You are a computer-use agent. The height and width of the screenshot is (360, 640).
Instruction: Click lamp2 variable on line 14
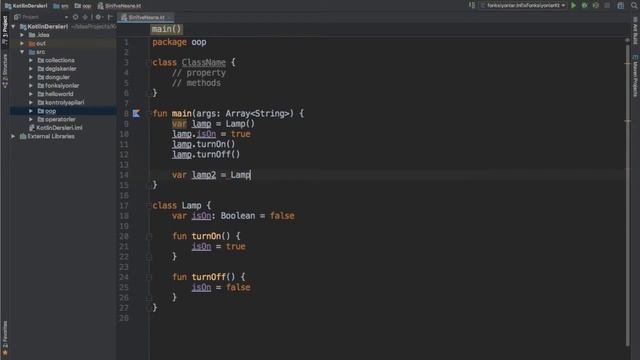click(x=204, y=175)
